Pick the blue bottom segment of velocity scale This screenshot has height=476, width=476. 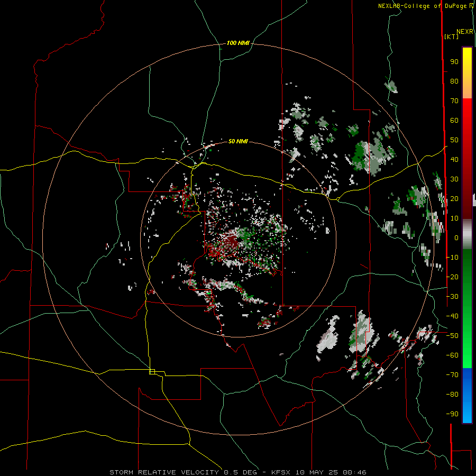tap(467, 396)
